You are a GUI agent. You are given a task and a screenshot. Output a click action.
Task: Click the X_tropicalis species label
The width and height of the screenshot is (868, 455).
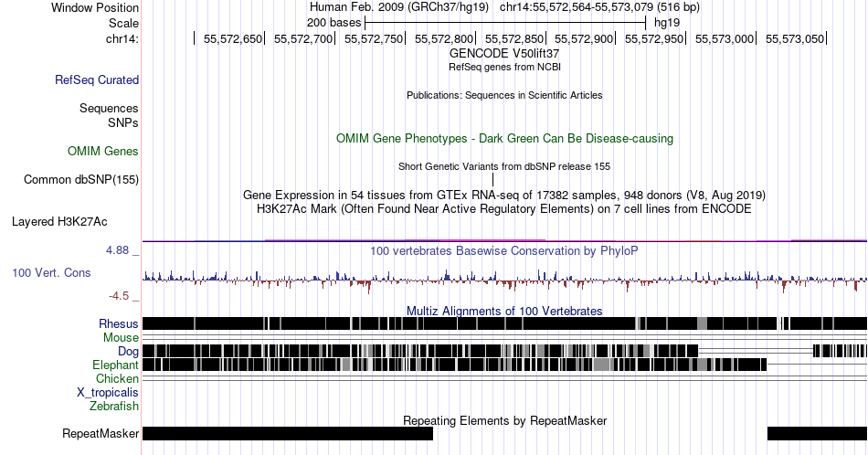click(108, 393)
